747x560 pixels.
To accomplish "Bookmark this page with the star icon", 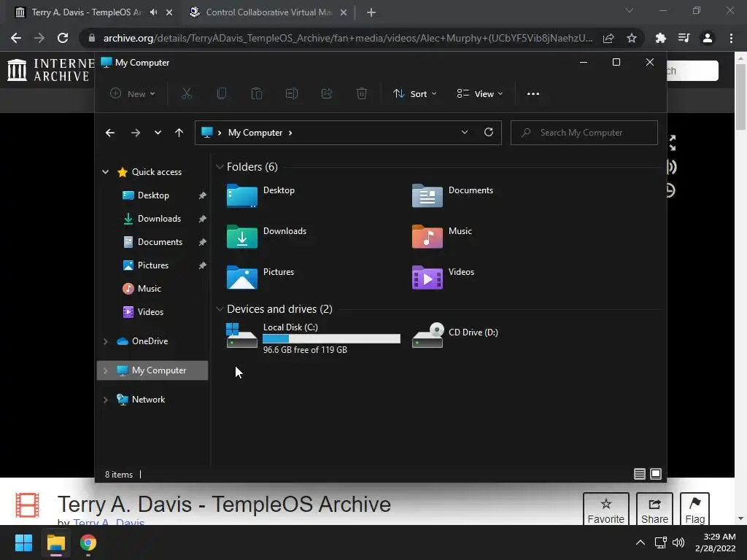I will click(632, 38).
